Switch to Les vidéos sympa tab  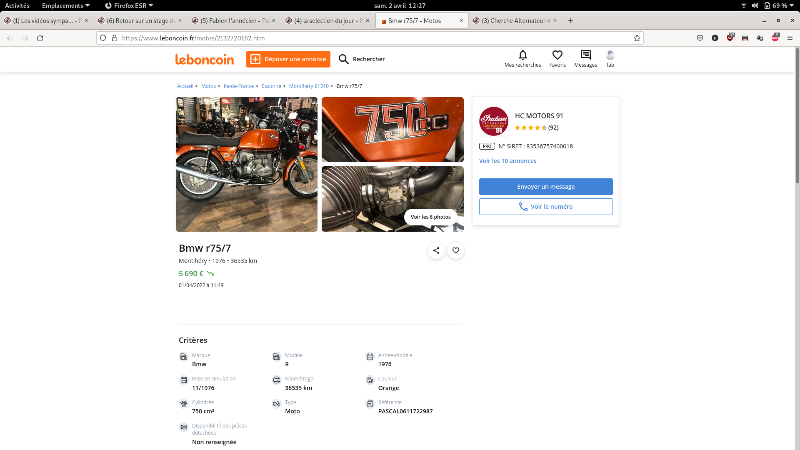[x=46, y=20]
